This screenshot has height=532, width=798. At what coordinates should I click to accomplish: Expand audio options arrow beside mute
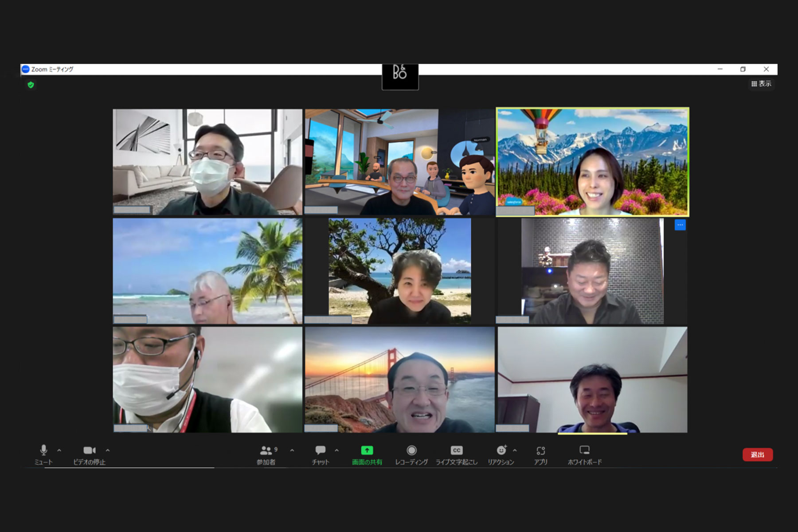tap(59, 450)
